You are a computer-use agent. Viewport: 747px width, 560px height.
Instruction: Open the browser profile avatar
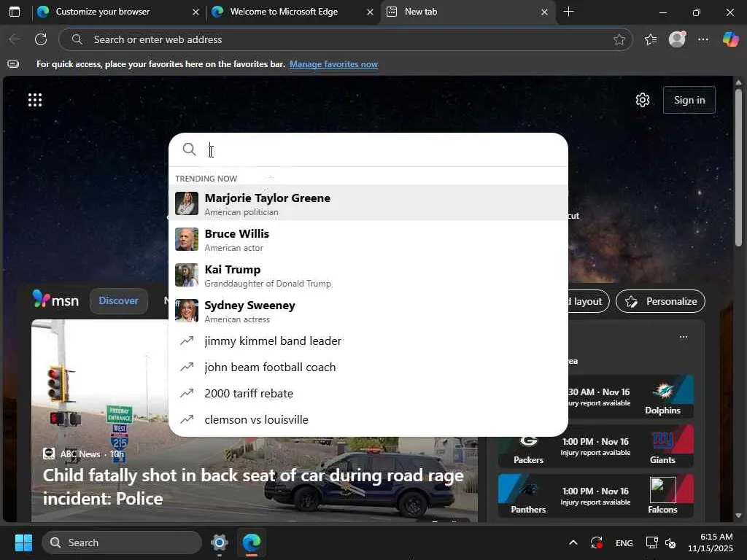click(677, 39)
